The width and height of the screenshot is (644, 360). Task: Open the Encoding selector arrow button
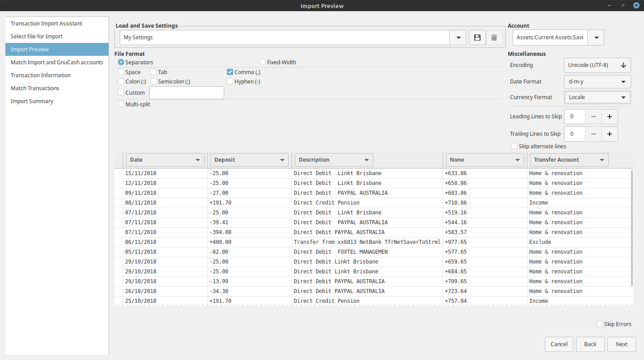click(623, 65)
